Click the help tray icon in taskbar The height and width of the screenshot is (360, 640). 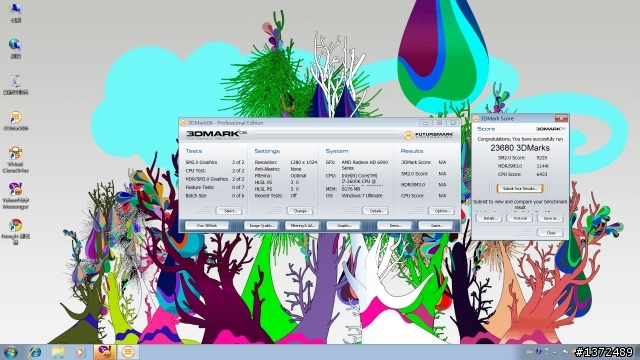pyautogui.click(x=538, y=351)
